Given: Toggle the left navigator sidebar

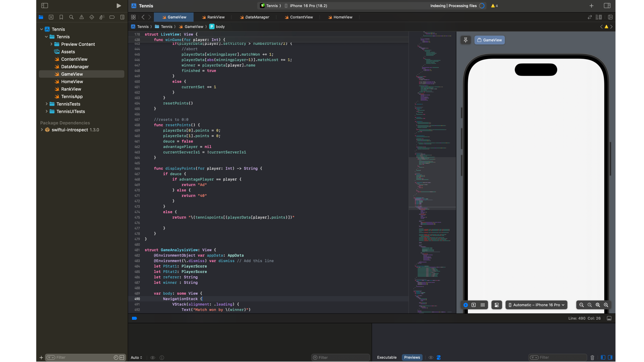Looking at the screenshot, I should pyautogui.click(x=45, y=6).
